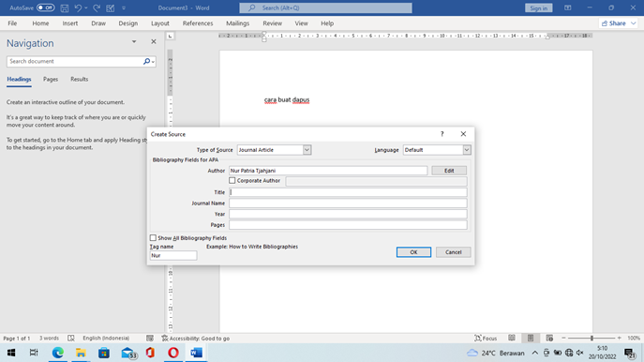Switch to Pages tab in Navigation
The image size is (644, 362).
51,80
